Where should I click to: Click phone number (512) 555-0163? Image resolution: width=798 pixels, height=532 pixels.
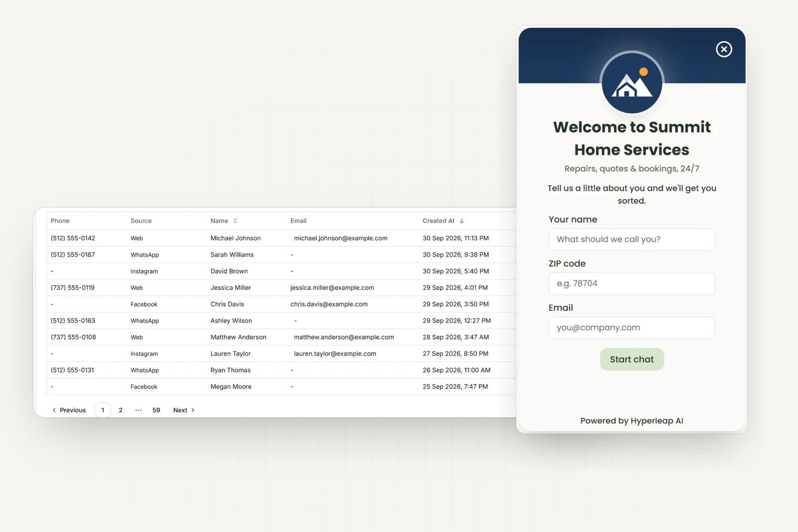click(73, 321)
